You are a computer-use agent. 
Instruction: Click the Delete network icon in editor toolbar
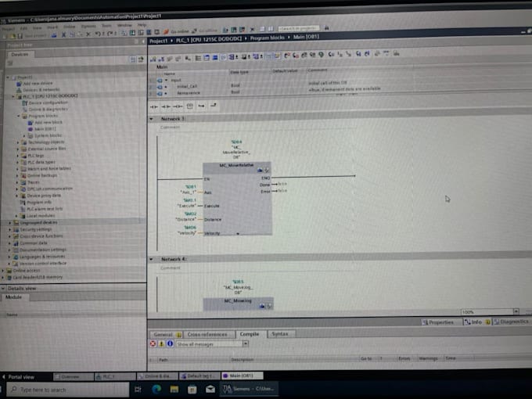(x=161, y=59)
